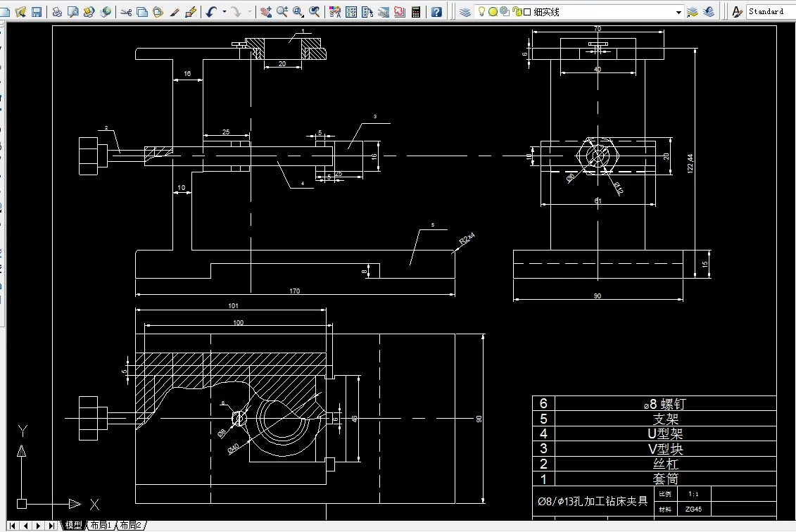
Task: Open DesignCenter
Action: [x=350, y=12]
